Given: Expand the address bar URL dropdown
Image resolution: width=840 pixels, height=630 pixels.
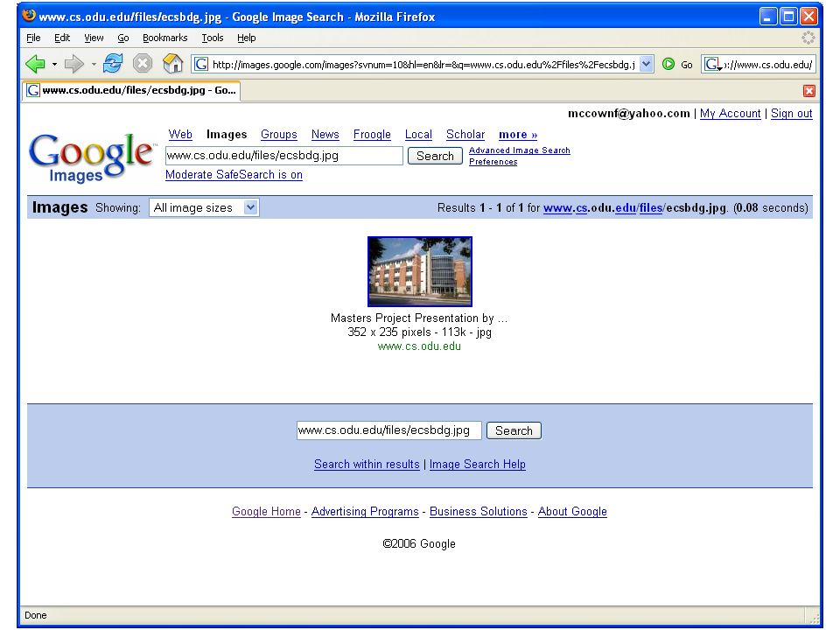Looking at the screenshot, I should [647, 64].
